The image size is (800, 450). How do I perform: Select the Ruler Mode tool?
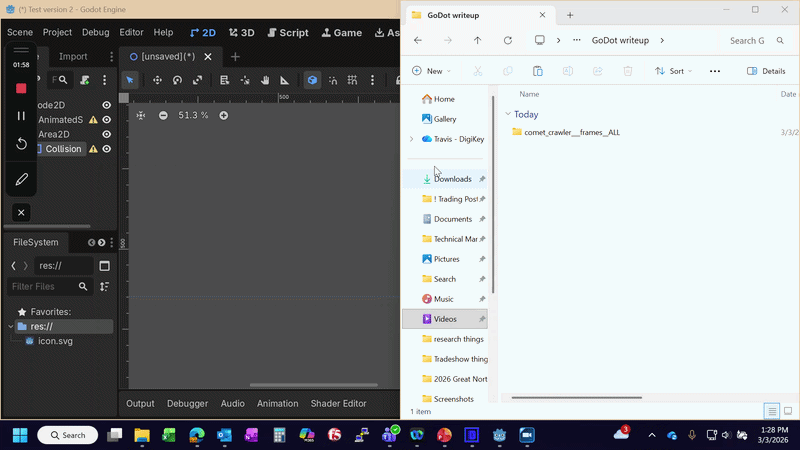[x=285, y=80]
